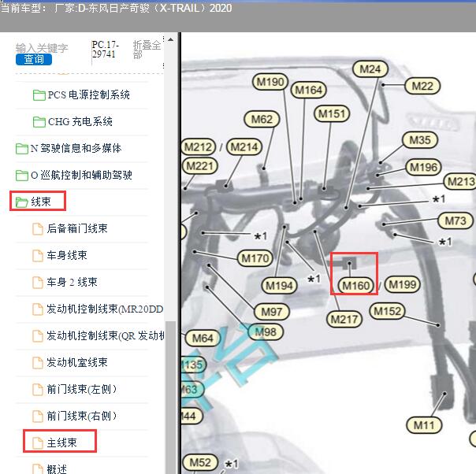
Task: Click connector label M135
Action: [193, 365]
